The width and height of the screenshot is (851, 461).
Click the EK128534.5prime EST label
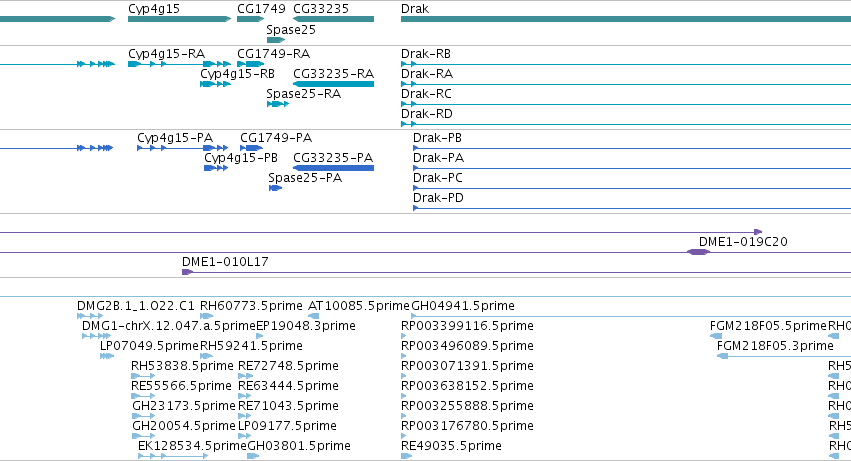click(193, 447)
